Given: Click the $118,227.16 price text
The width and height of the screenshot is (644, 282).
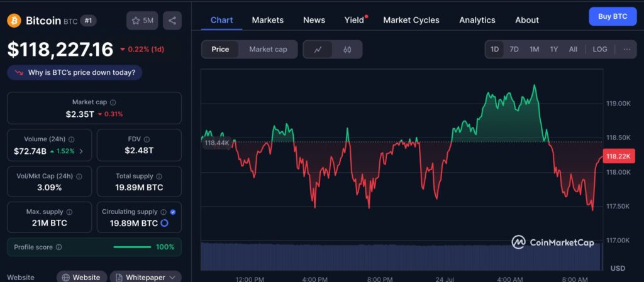Looking at the screenshot, I should (x=60, y=50).
